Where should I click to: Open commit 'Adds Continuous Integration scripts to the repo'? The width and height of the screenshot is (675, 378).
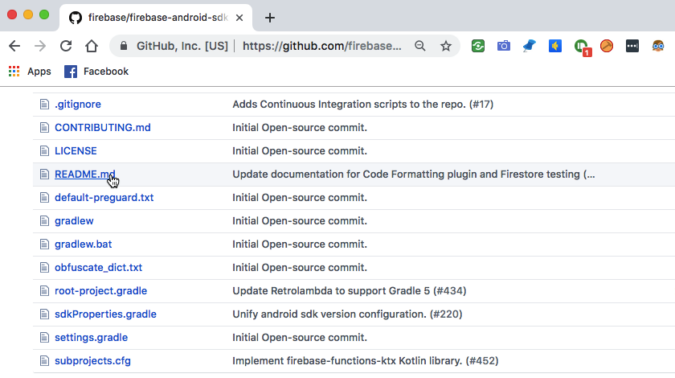point(363,104)
